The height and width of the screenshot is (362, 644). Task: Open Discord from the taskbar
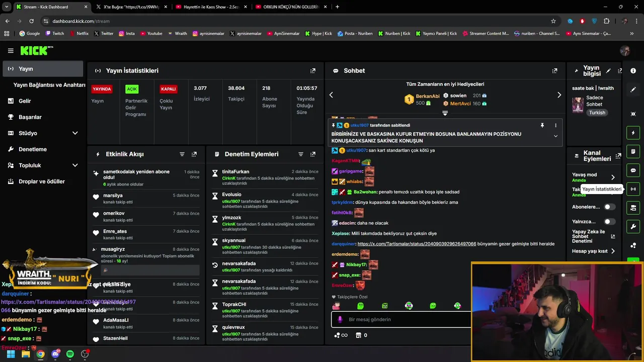pyautogui.click(x=55, y=354)
